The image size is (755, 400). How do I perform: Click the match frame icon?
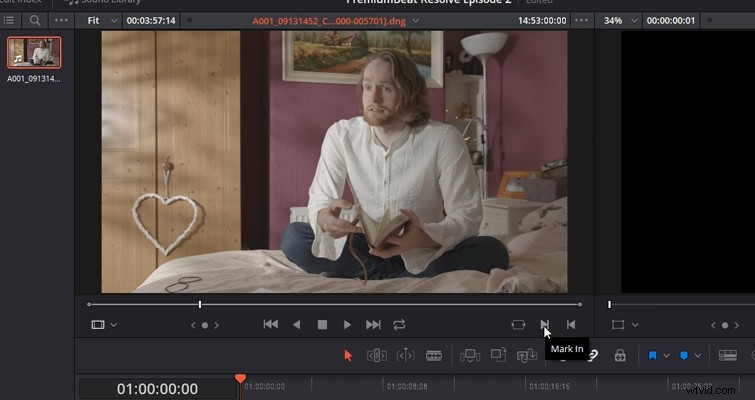(x=518, y=325)
